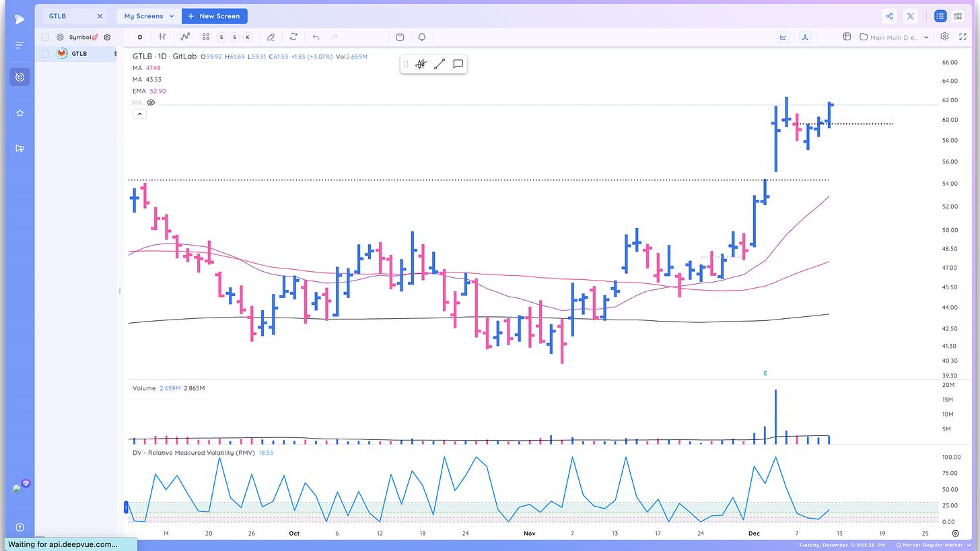
Task: Click the X (Twitter) share button
Action: click(911, 16)
